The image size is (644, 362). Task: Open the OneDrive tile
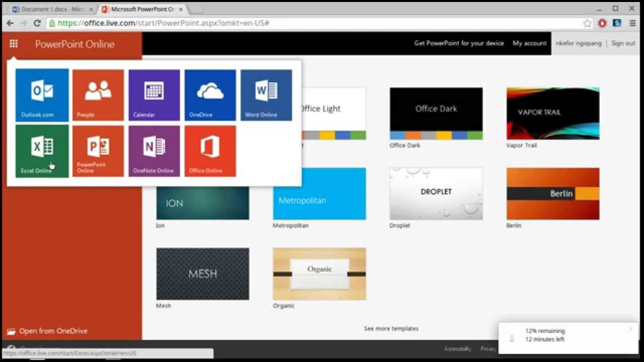pos(210,95)
